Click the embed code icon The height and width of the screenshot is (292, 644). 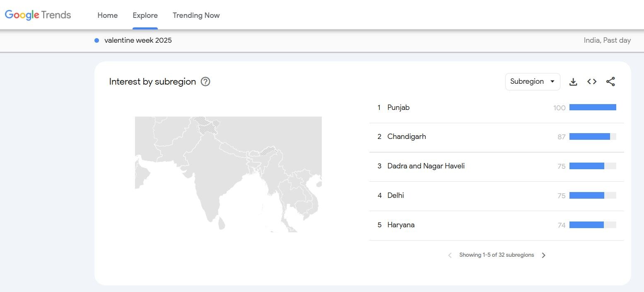tap(592, 82)
